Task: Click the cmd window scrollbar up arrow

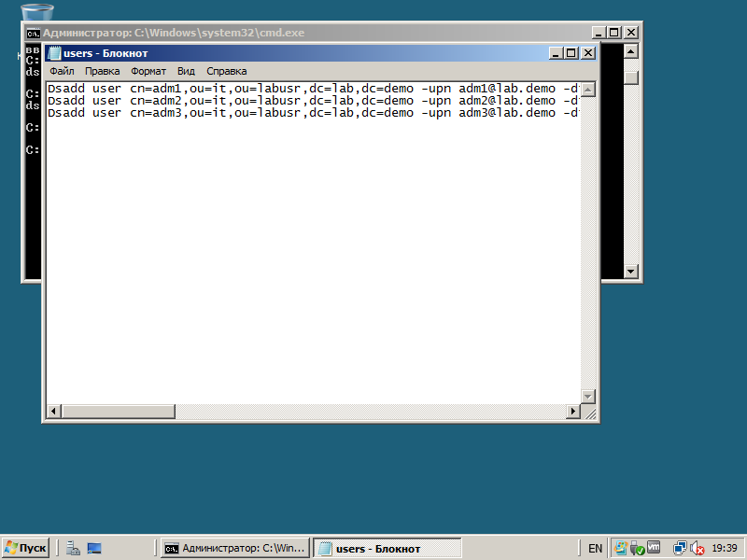Action: coord(631,51)
